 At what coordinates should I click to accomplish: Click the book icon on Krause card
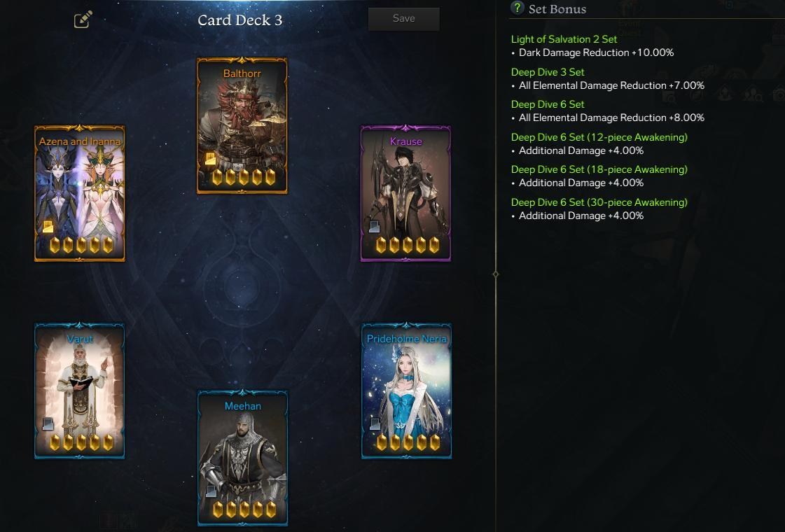pos(374,227)
